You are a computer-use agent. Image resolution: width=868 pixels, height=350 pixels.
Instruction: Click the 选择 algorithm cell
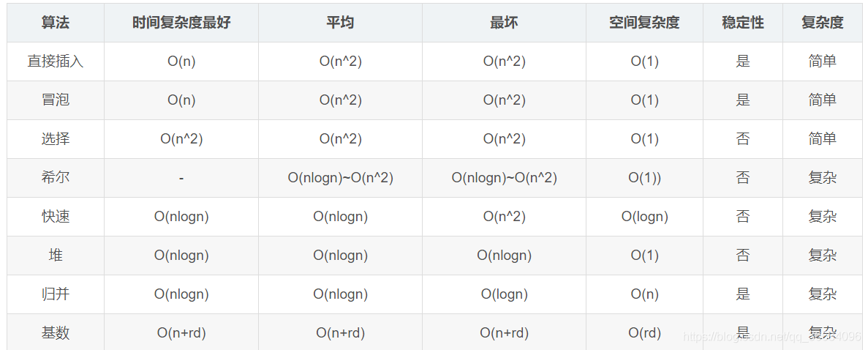pos(56,139)
